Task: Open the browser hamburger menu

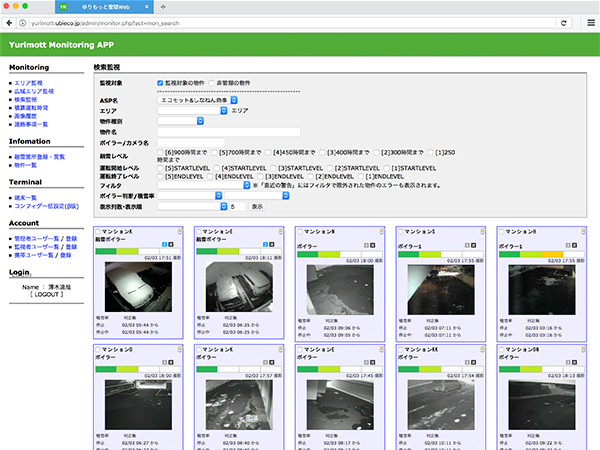Action: point(590,22)
